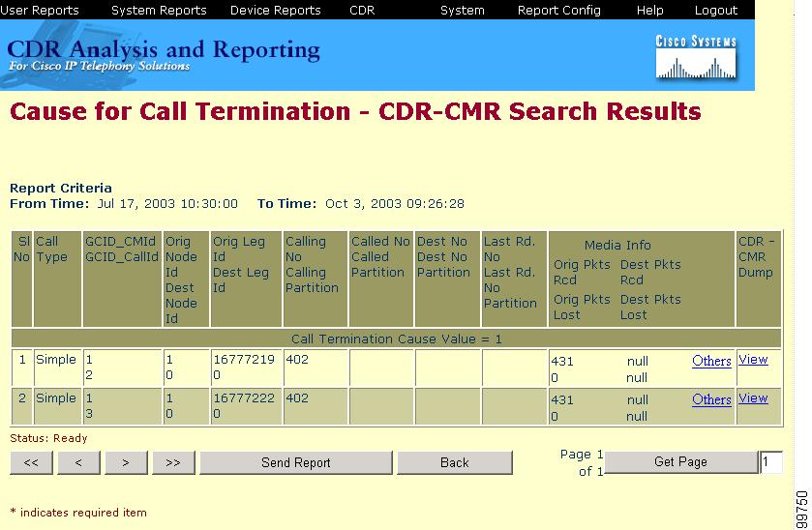Open the CDR menu
Screen dimensions: 812x530
362,10
